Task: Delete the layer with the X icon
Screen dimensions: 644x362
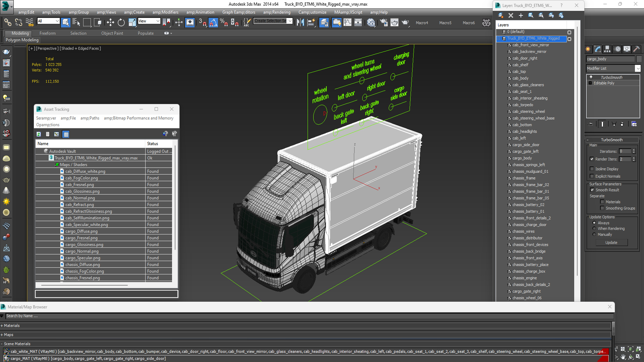Action: click(x=511, y=15)
